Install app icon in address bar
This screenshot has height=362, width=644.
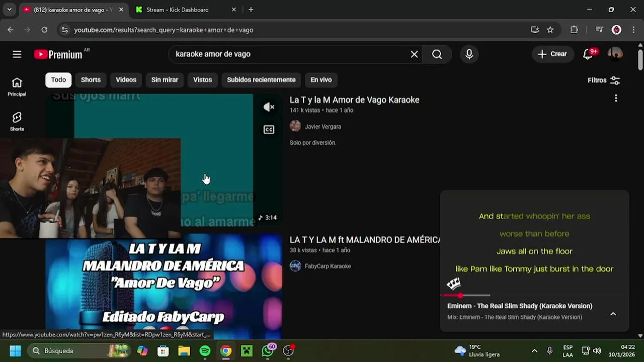click(535, 30)
